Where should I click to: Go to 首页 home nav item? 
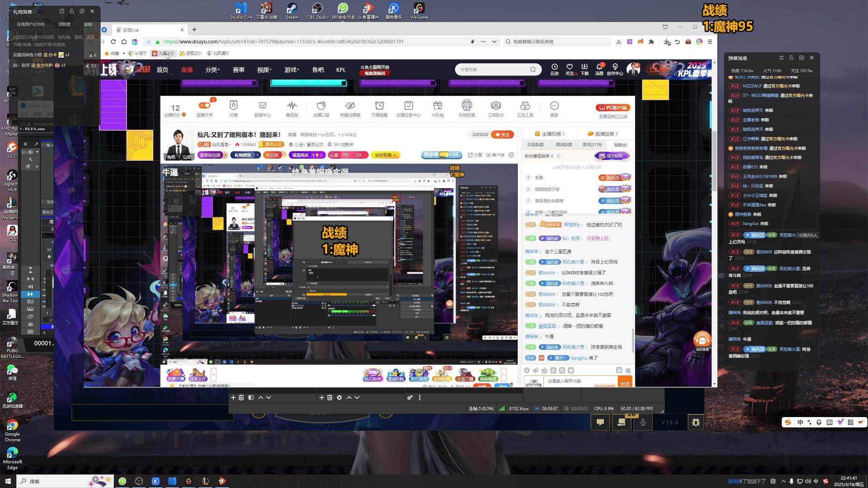tap(162, 70)
